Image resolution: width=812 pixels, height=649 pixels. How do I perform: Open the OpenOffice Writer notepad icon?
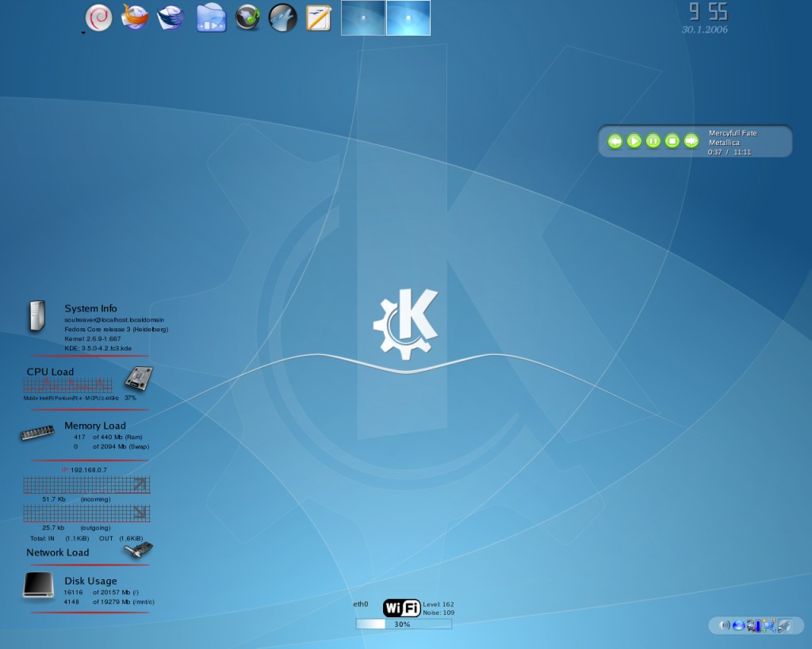(319, 18)
